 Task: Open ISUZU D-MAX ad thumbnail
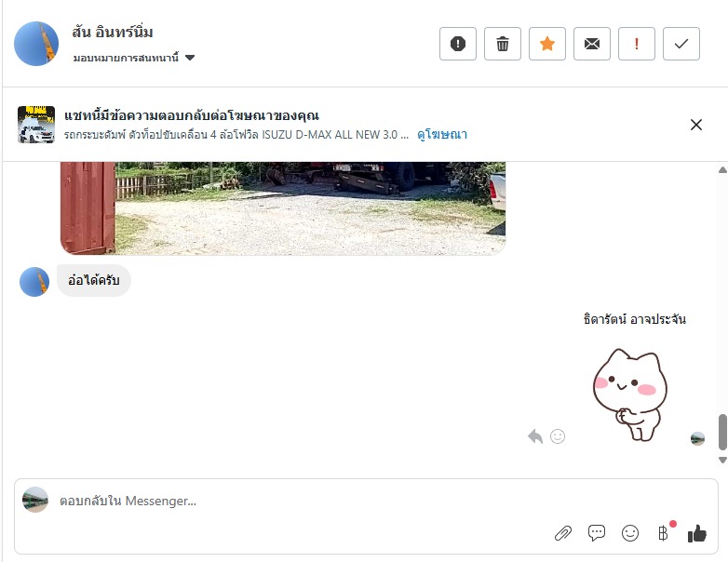click(x=36, y=125)
